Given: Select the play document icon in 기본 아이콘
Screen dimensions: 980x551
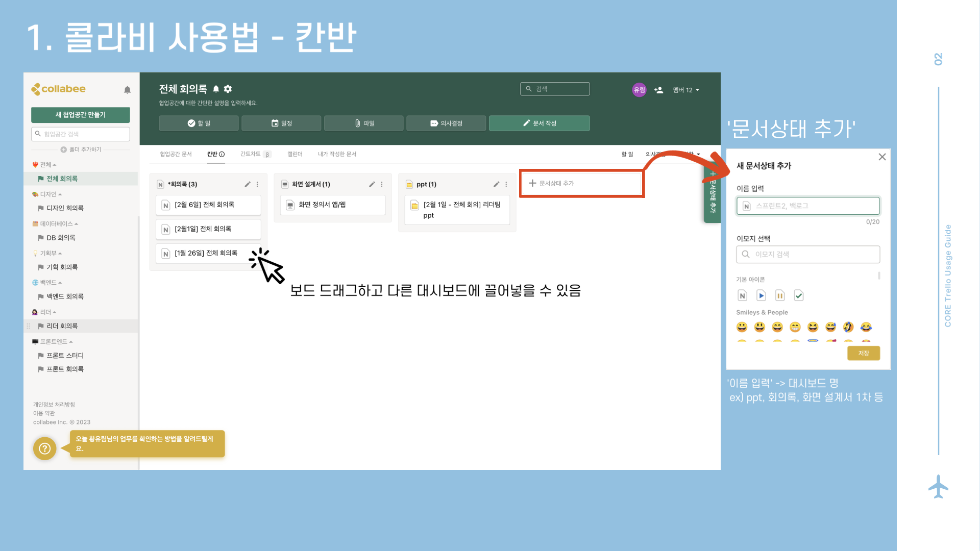Looking at the screenshot, I should 761,295.
